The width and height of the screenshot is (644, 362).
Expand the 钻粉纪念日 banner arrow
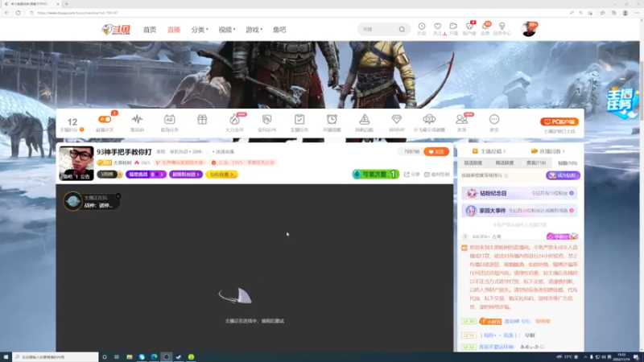pos(572,193)
